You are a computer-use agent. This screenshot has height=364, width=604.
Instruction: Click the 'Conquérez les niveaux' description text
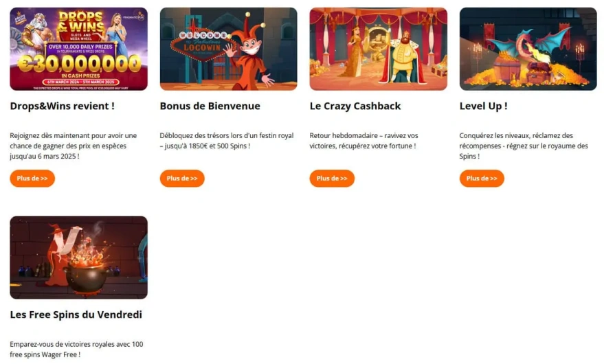click(524, 146)
